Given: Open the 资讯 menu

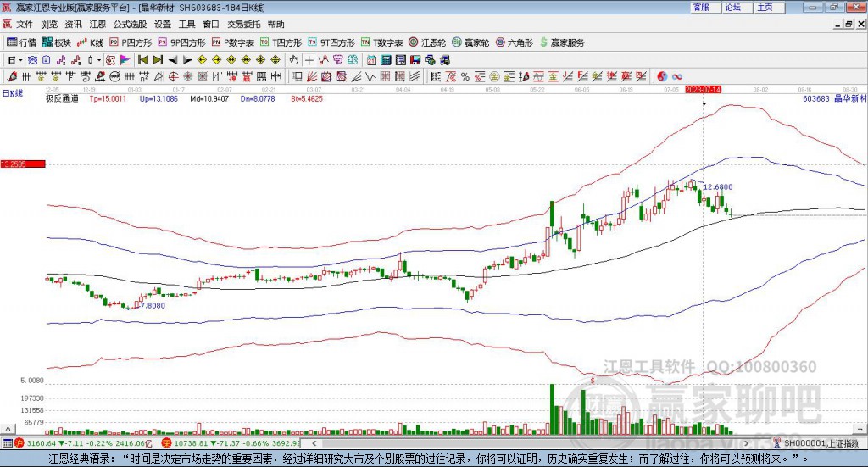Looking at the screenshot, I should click(x=73, y=25).
